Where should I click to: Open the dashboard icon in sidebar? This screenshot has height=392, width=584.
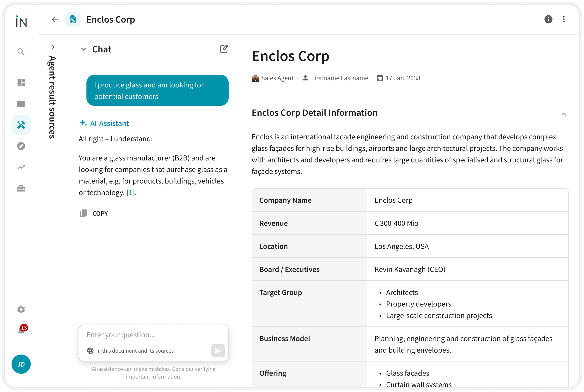(21, 82)
